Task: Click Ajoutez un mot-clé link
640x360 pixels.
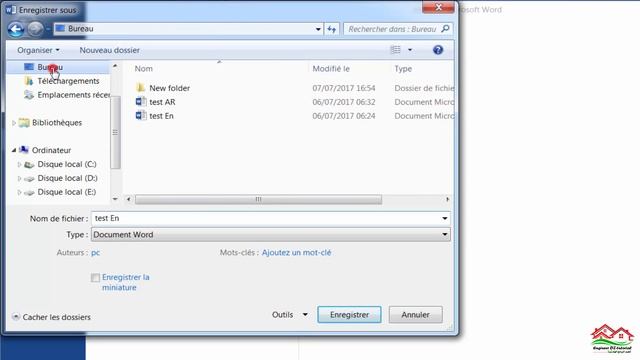Action: click(296, 253)
